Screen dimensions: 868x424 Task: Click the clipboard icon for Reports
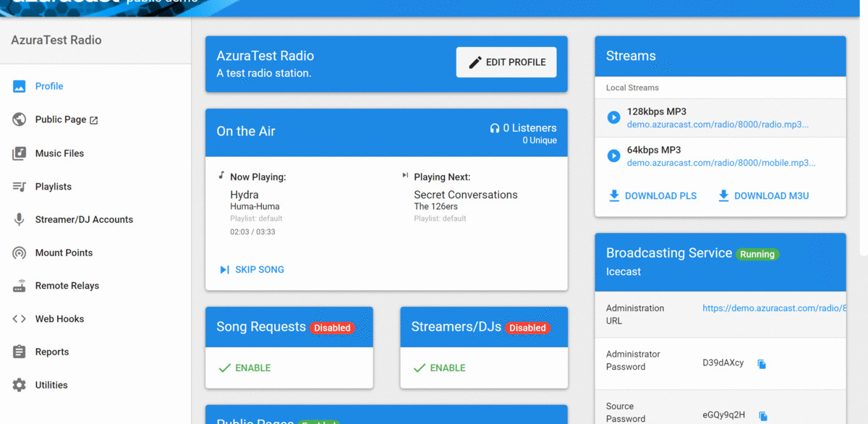[20, 352]
